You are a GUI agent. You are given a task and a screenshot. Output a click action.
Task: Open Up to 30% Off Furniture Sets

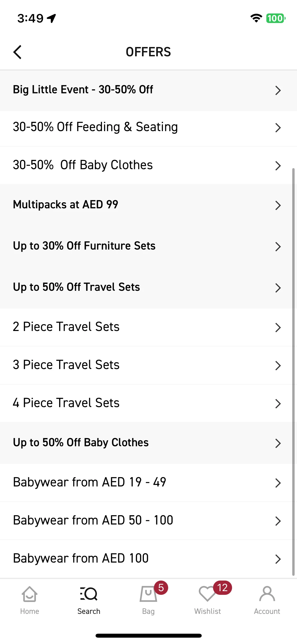(148, 246)
